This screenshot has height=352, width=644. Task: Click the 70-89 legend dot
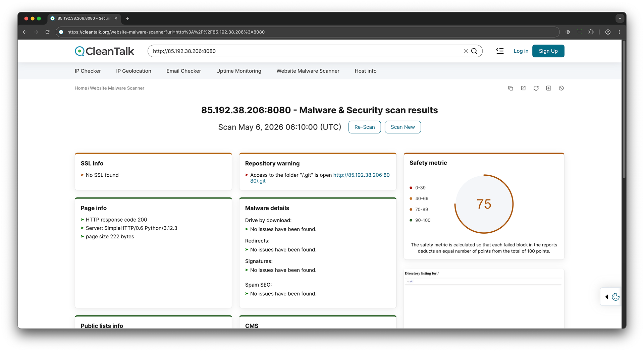pos(411,210)
